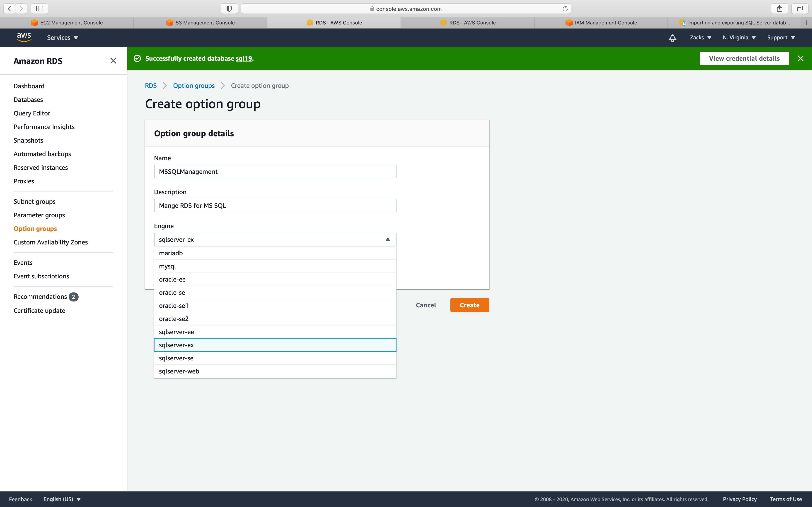Dismiss the green success banner
The image size is (812, 507).
click(800, 58)
